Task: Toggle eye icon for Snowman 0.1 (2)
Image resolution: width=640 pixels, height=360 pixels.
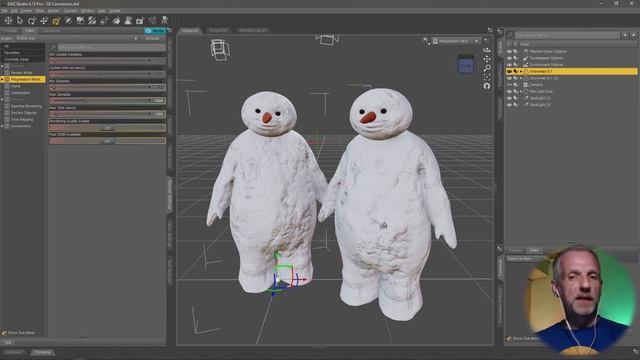Action: point(509,78)
